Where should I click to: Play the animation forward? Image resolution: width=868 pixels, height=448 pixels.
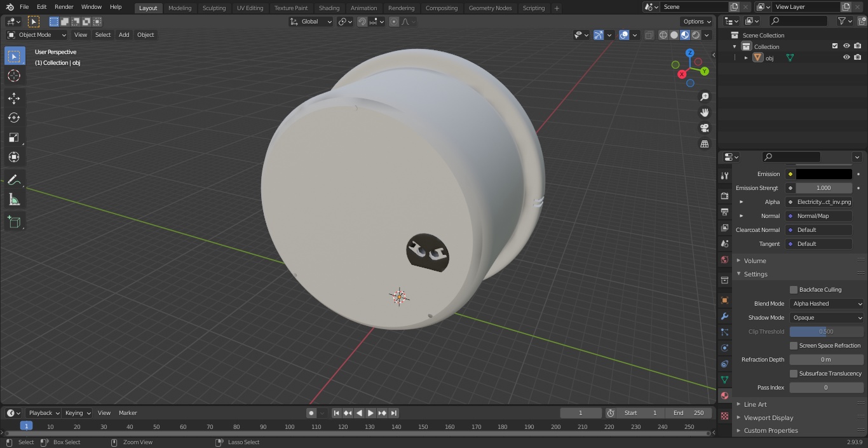pos(370,413)
